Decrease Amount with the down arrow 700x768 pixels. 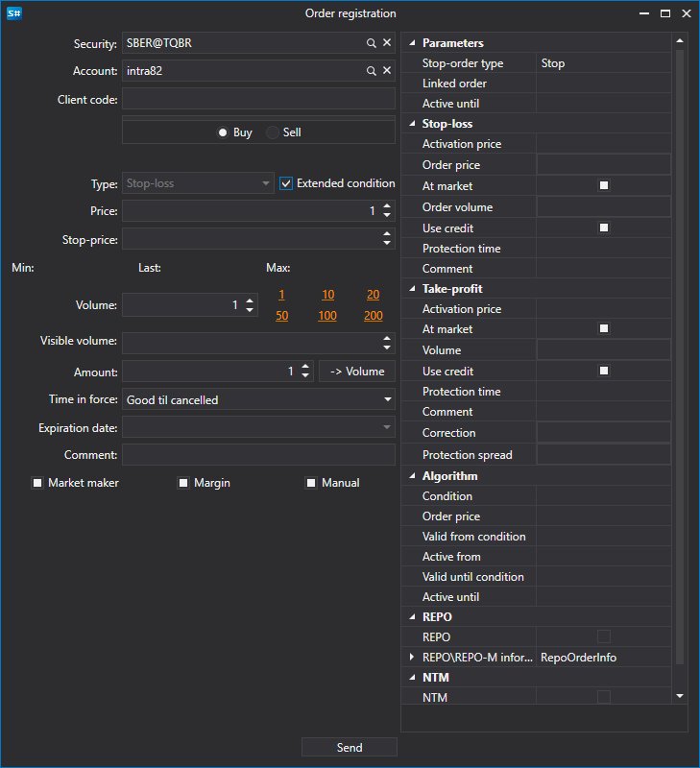[305, 375]
